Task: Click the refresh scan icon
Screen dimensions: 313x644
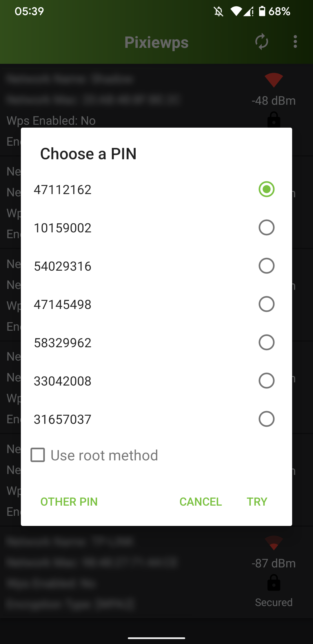Action: coord(262,42)
